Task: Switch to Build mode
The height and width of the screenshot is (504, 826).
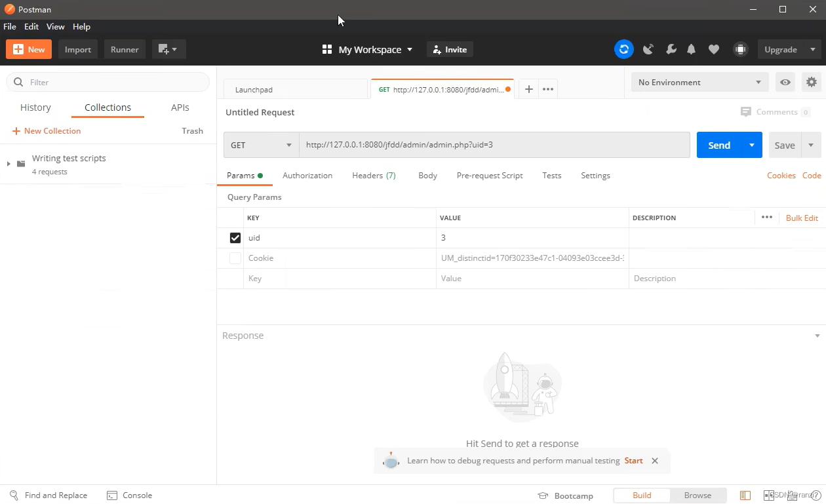Action: click(x=642, y=495)
